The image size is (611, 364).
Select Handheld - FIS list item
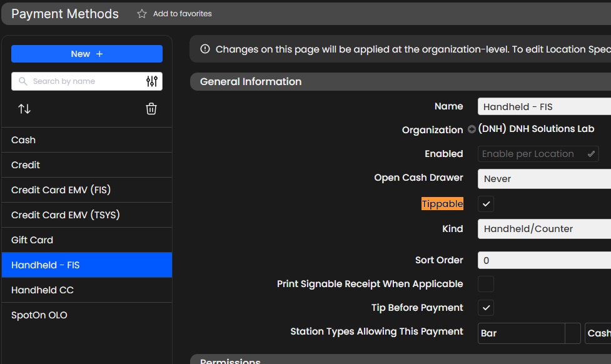[x=87, y=265]
